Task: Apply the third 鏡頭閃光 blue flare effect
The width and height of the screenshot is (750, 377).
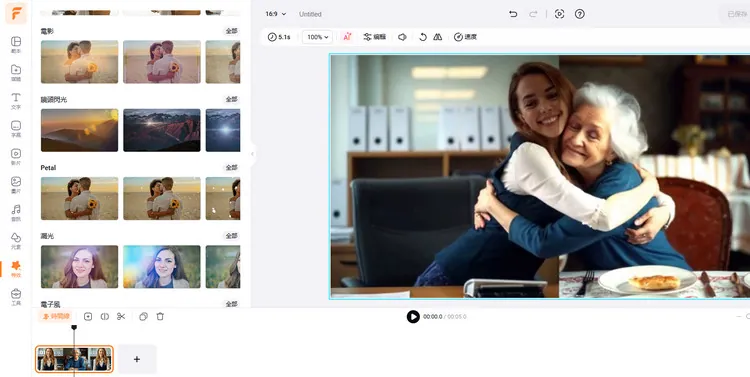Action: click(x=223, y=130)
